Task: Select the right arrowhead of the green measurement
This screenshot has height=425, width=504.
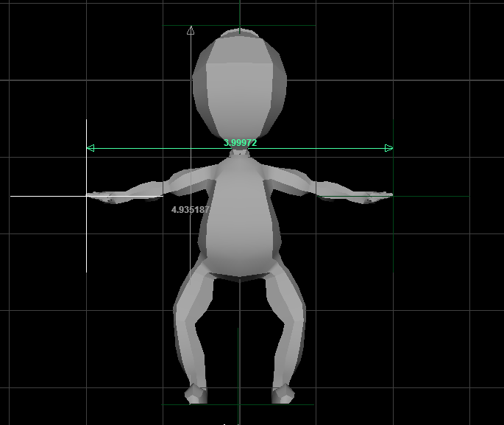Action: [388, 148]
